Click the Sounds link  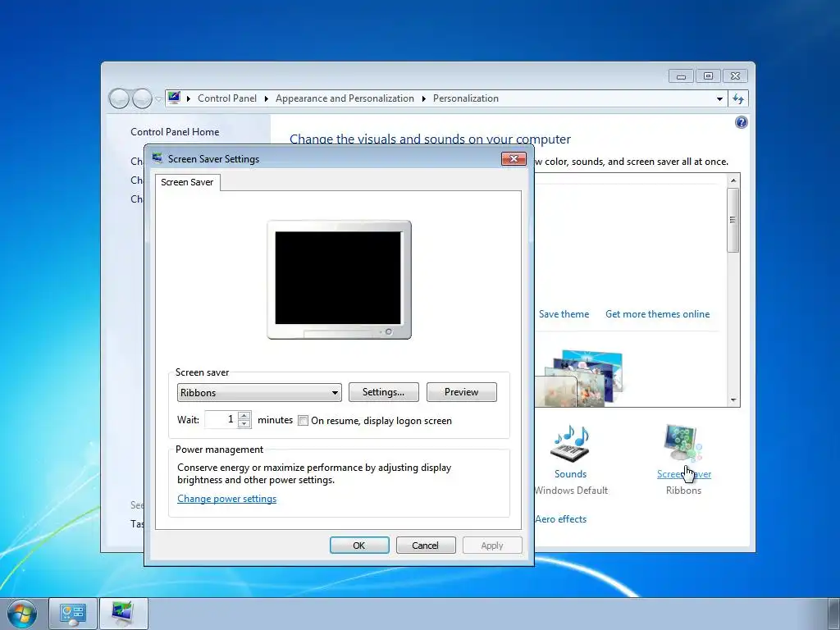571,474
